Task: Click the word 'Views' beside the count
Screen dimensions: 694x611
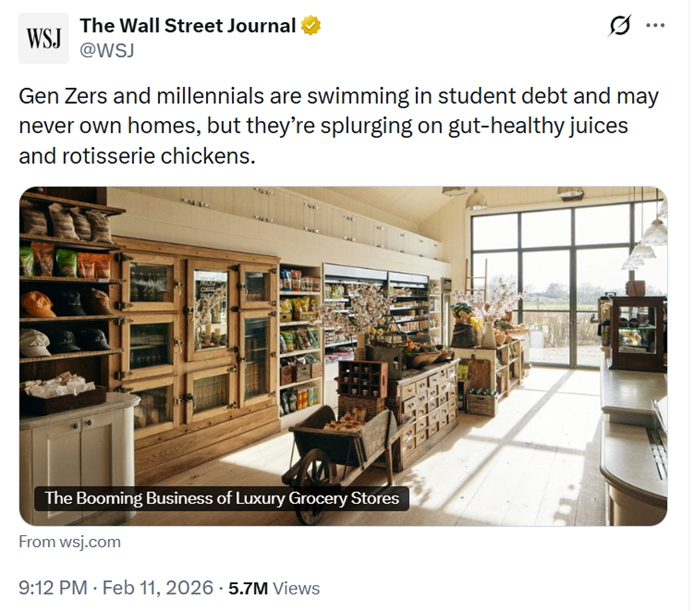Action: [296, 588]
